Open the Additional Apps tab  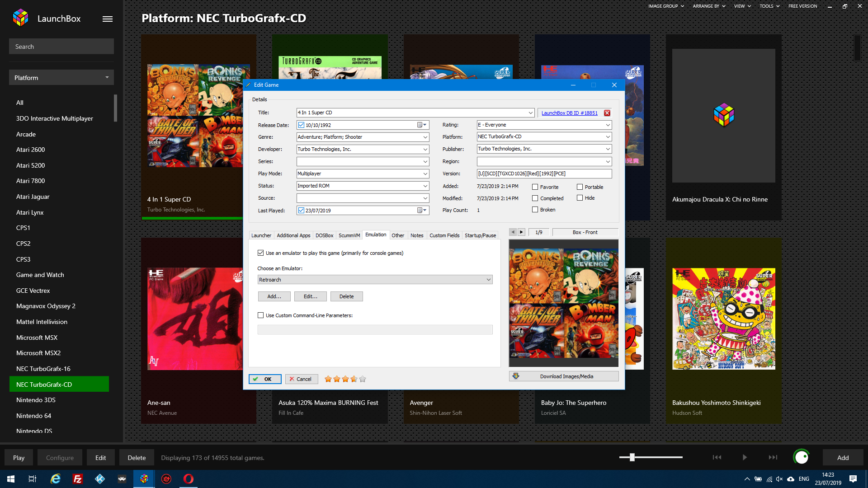293,235
